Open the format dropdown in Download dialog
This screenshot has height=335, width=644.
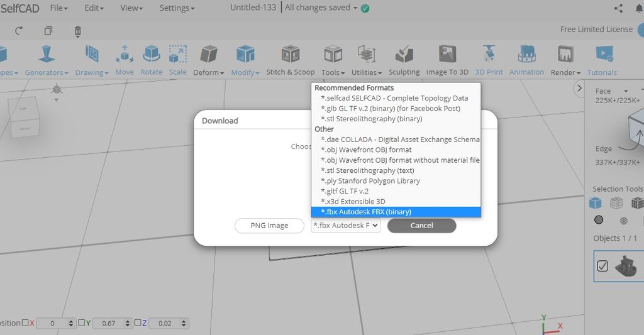pyautogui.click(x=345, y=226)
